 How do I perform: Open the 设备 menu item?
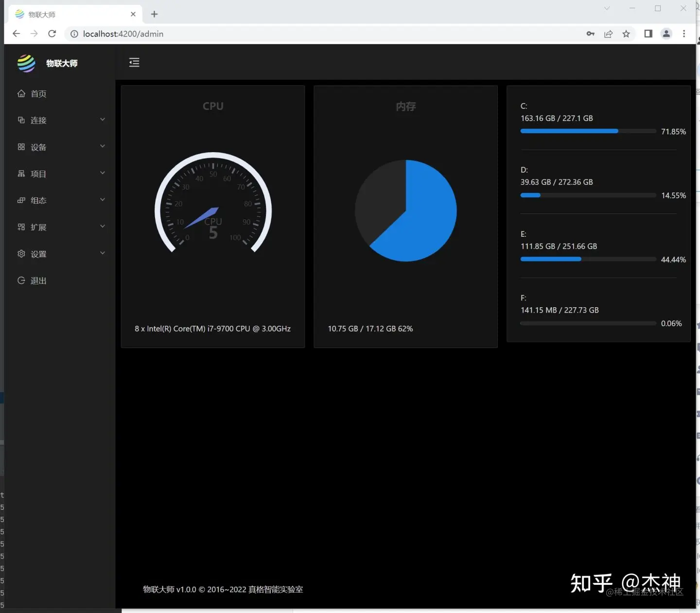60,147
